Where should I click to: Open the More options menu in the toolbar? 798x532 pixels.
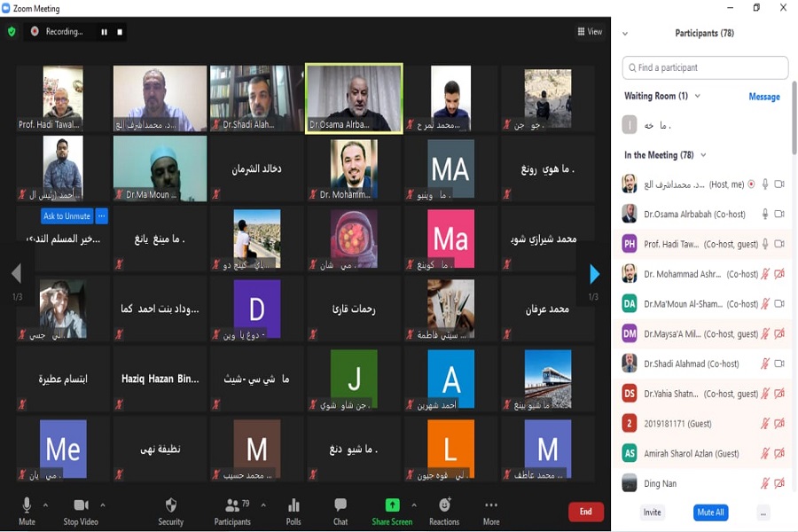click(x=491, y=511)
